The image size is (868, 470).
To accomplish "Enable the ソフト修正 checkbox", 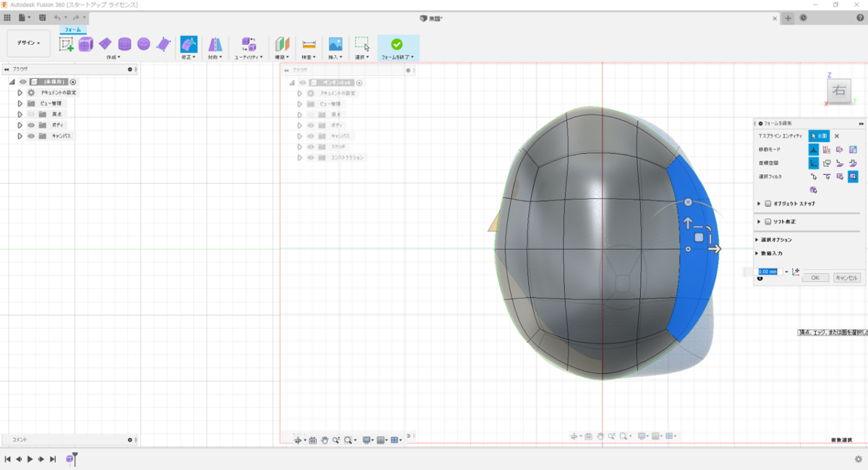I will tap(768, 221).
